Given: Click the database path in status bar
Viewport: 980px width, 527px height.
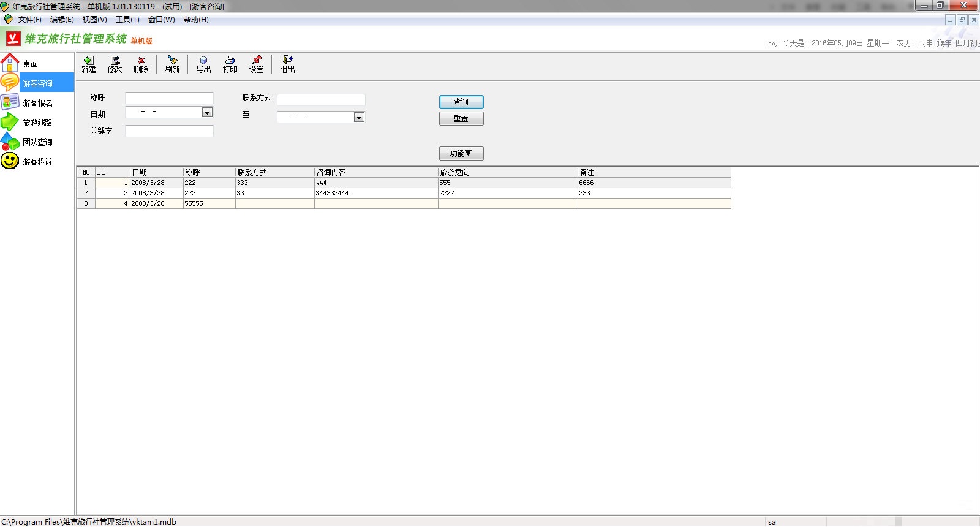Looking at the screenshot, I should coord(89,522).
